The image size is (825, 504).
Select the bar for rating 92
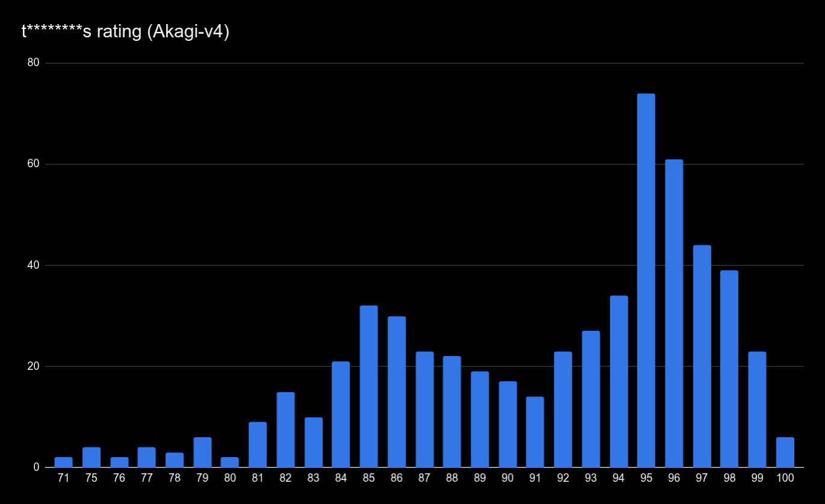563,410
